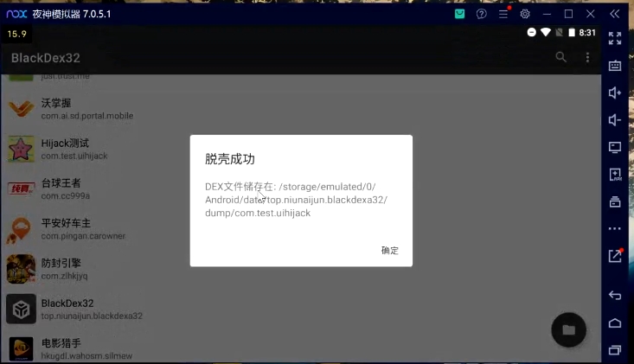Screen dimensions: 634x364
Task: Click hkugdl.wahosm.silmew package name
Action: click(86, 356)
